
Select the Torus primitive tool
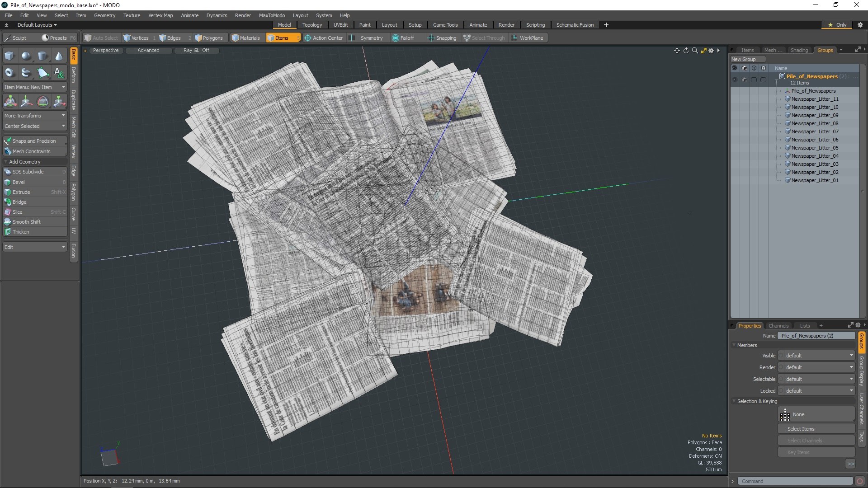pos(9,72)
